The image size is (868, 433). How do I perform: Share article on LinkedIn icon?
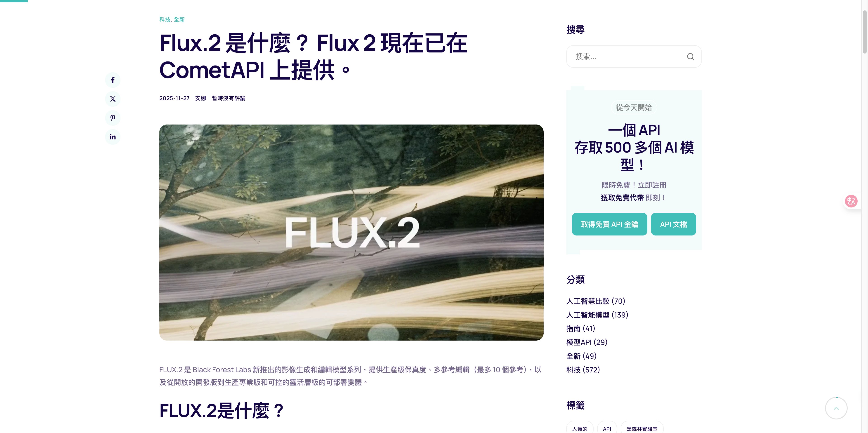point(113,137)
